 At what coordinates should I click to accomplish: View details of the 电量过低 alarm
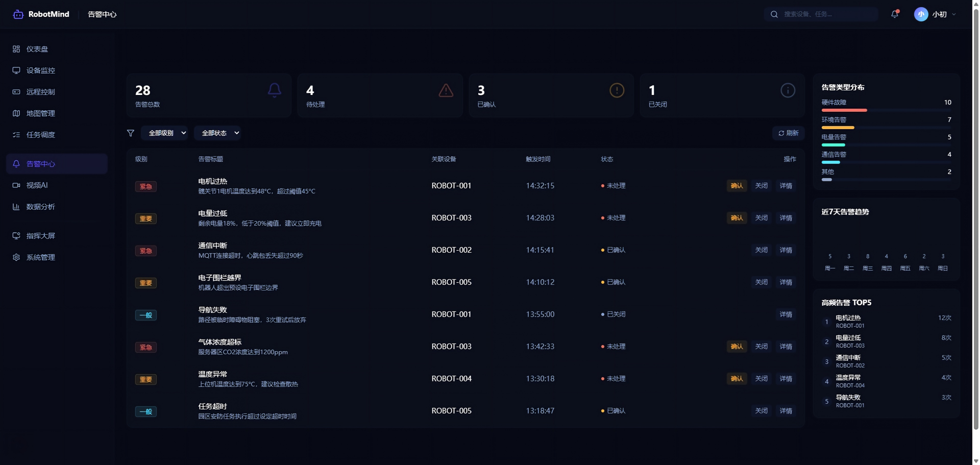tap(786, 218)
